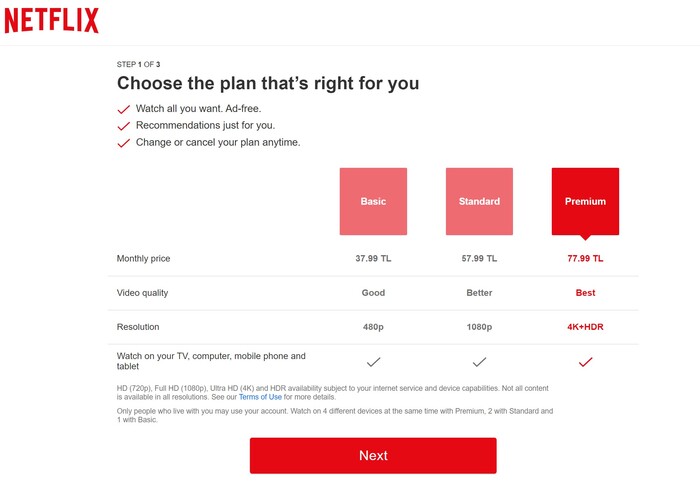This screenshot has width=700, height=489.
Task: Click the Basic plan device checkmark
Action: point(373,361)
